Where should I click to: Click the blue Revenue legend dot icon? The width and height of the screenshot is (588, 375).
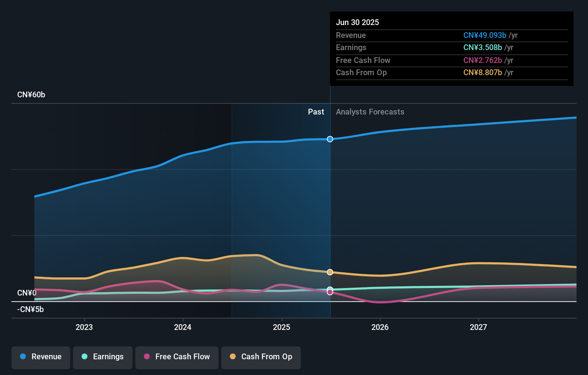point(23,357)
